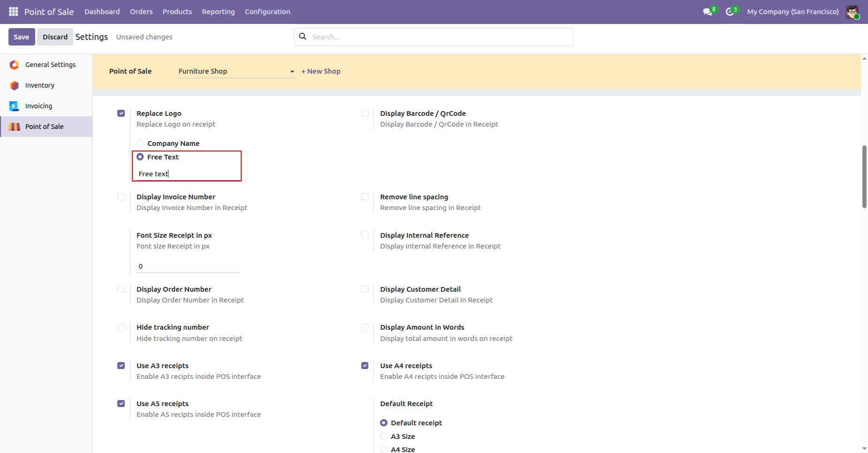Expand the Furniture Shop dropdown
The height and width of the screenshot is (453, 868).
[236, 71]
